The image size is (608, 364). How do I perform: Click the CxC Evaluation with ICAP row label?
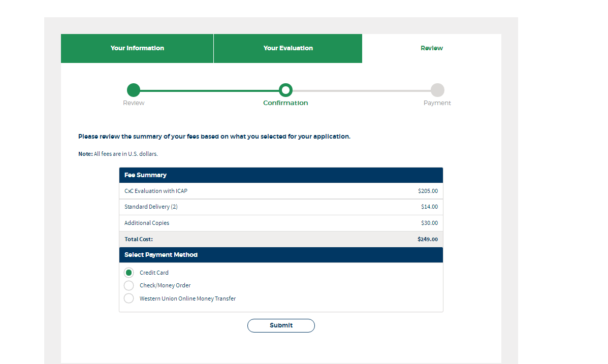(156, 191)
